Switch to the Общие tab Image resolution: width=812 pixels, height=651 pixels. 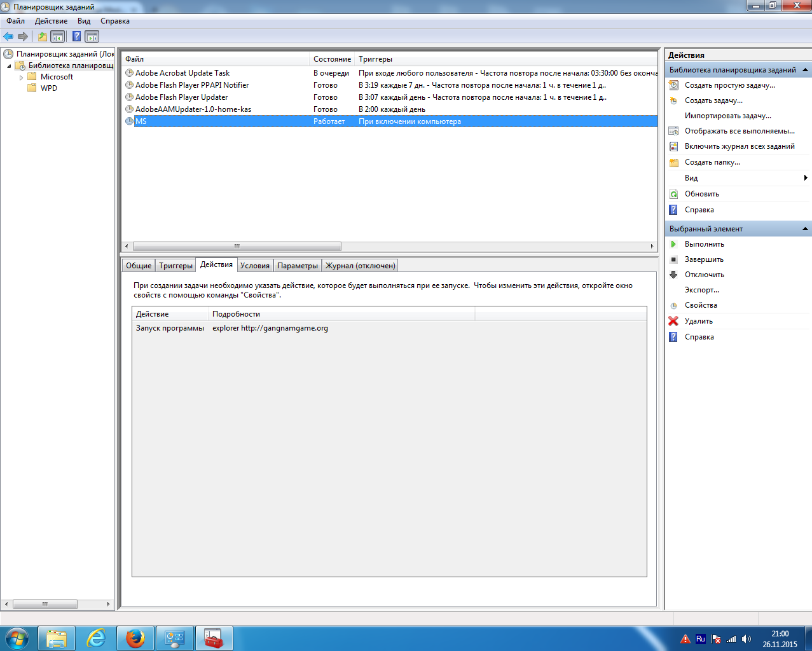pos(139,266)
